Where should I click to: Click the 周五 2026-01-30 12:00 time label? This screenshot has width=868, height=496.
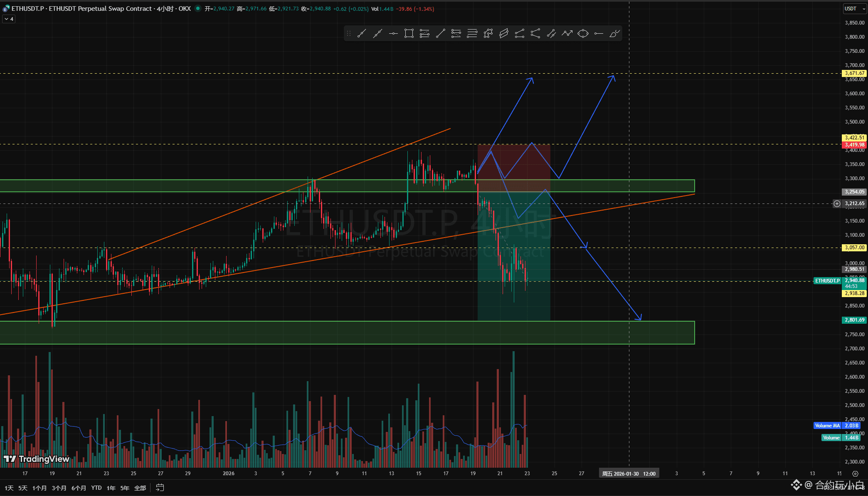point(629,474)
